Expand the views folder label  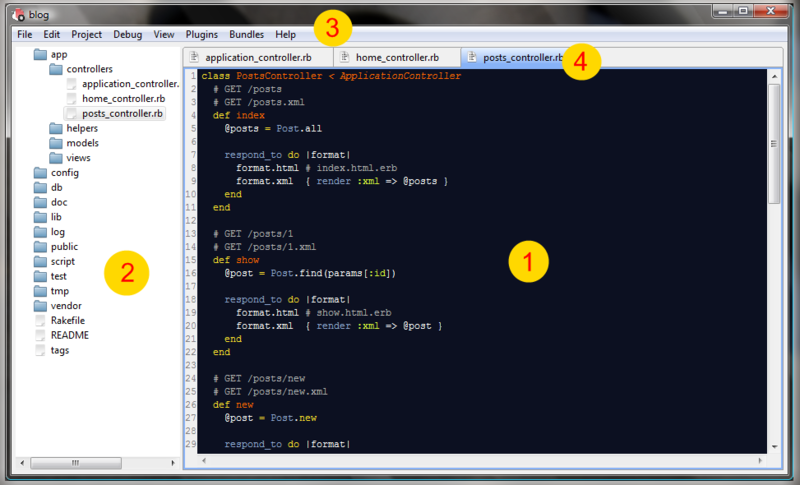(79, 158)
